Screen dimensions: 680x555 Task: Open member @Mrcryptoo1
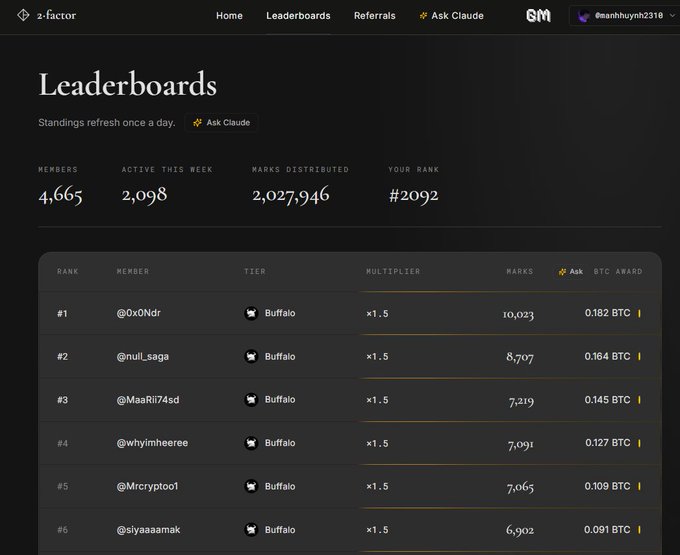(x=147, y=486)
